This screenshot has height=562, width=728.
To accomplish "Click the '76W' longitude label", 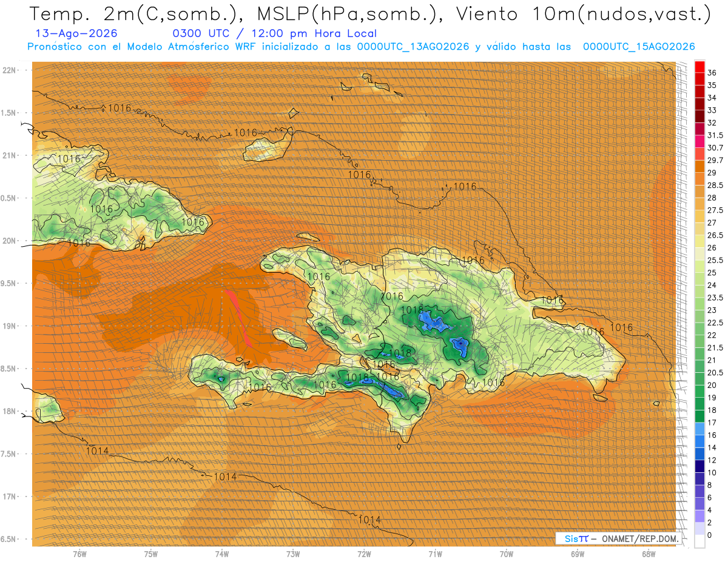I will 79,554.
